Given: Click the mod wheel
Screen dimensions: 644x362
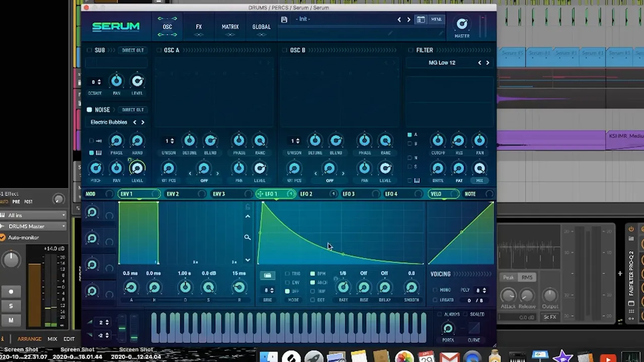Looking at the screenshot, I should click(134, 329).
